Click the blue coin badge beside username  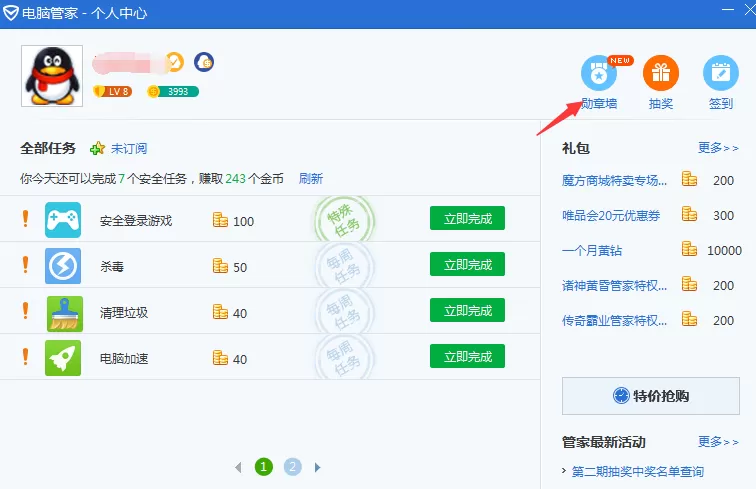(x=204, y=62)
